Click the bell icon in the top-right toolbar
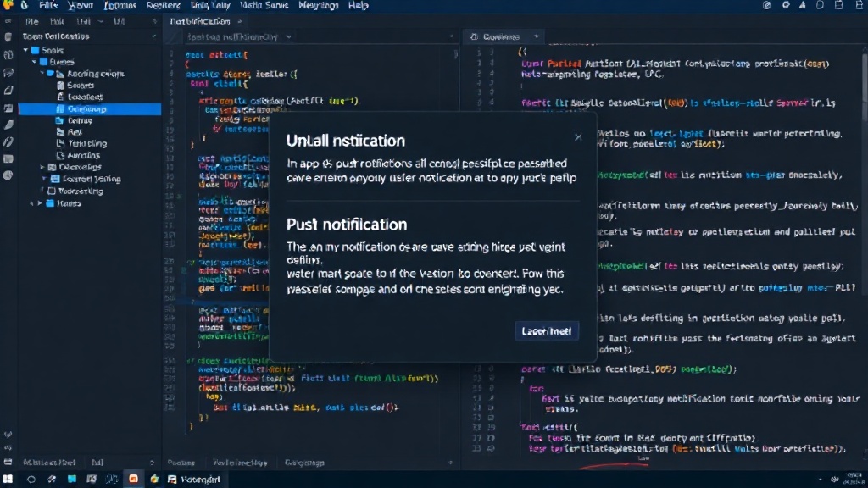Viewport: 868px width, 488px height. pyautogui.click(x=802, y=6)
